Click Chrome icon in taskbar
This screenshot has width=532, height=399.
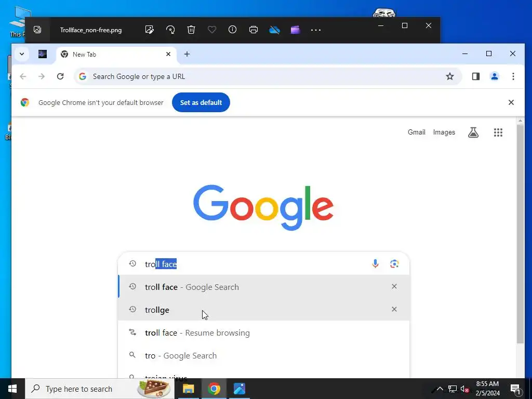coord(214,389)
